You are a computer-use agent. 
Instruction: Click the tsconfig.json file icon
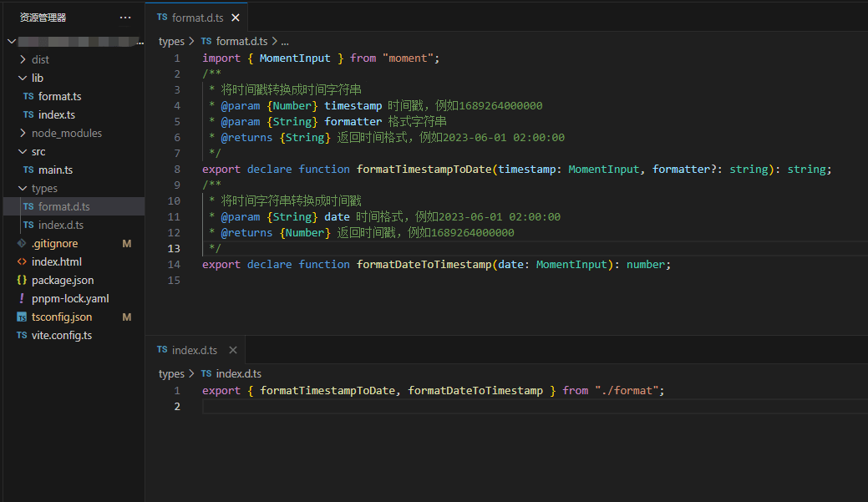coord(22,317)
